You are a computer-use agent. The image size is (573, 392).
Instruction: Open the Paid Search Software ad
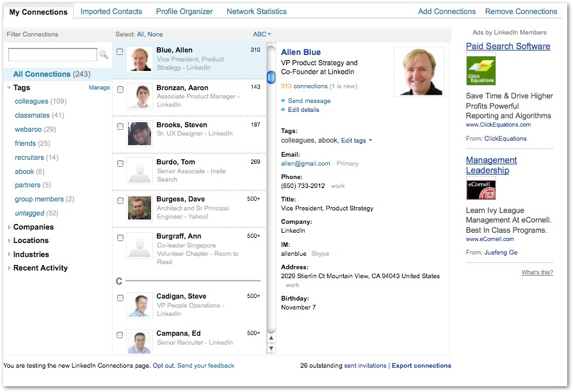pos(508,46)
